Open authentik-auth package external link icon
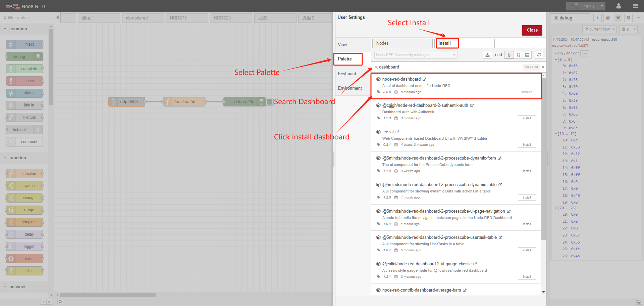644x306 pixels. pyautogui.click(x=472, y=105)
